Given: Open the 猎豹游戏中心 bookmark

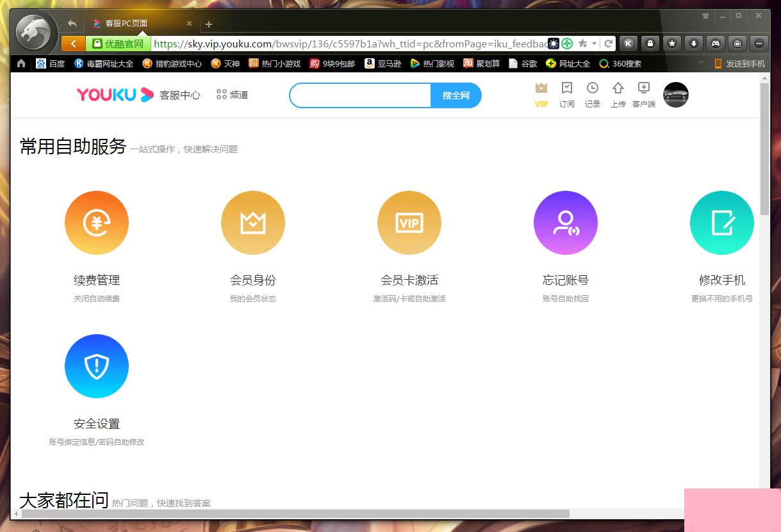Looking at the screenshot, I should (172, 63).
